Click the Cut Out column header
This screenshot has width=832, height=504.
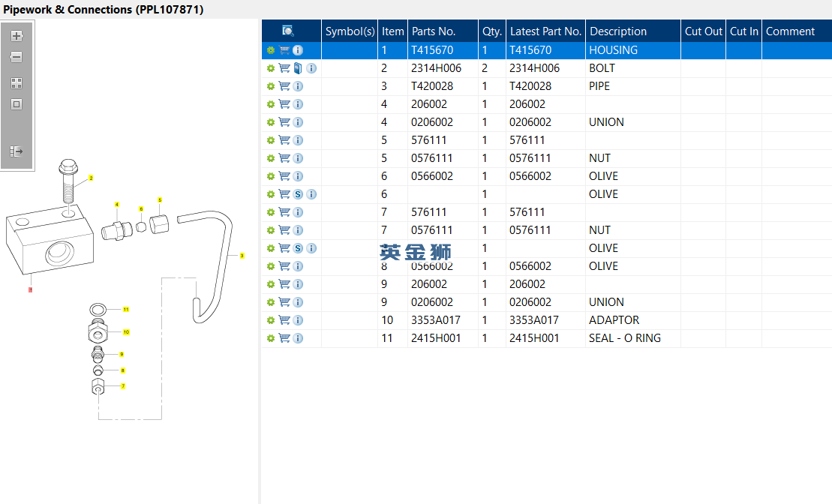pyautogui.click(x=703, y=31)
